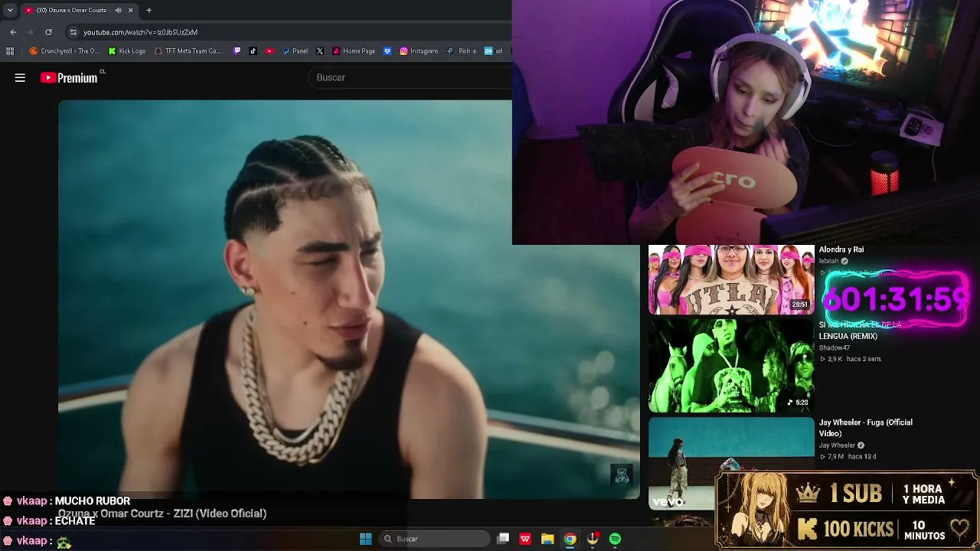980x551 pixels.
Task: Open the Crunchyroll bookmark
Action: click(64, 51)
